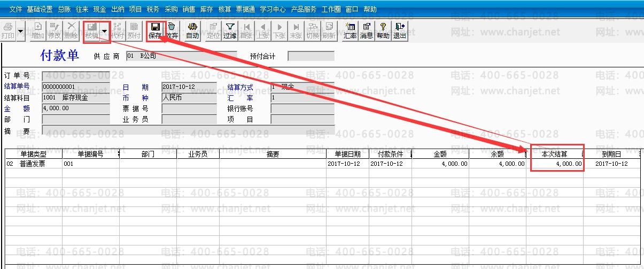644x269 pixels.
Task: Click the 放弃 discard icon
Action: coord(172,30)
